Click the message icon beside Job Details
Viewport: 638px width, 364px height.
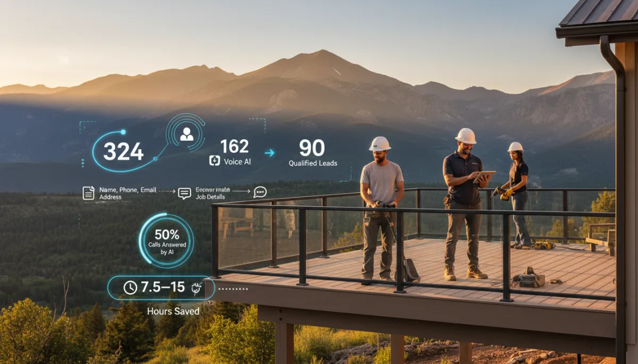184,193
